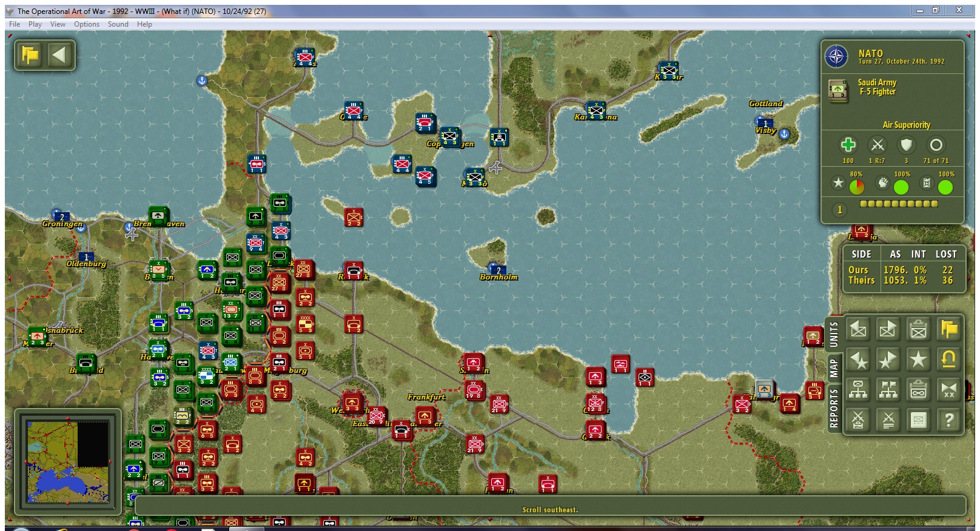Open the Play menu

pyautogui.click(x=35, y=24)
